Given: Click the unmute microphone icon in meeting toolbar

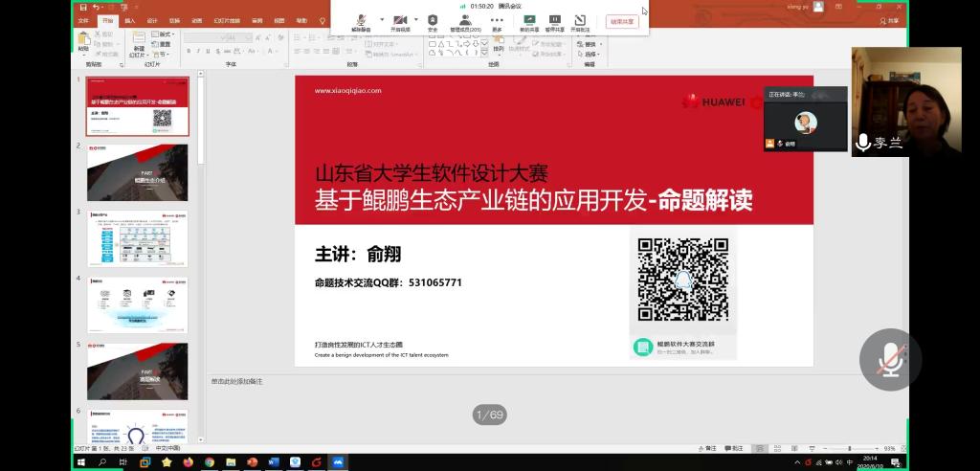Looking at the screenshot, I should (361, 21).
